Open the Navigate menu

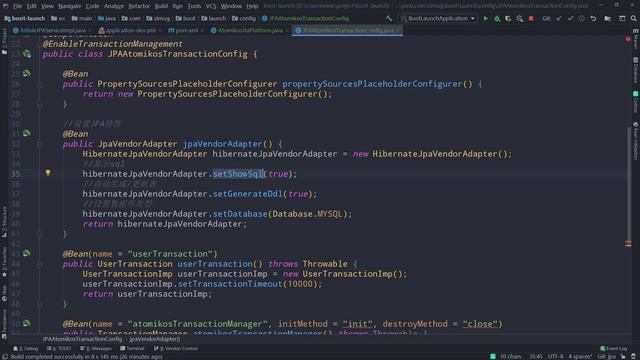(69, 6)
